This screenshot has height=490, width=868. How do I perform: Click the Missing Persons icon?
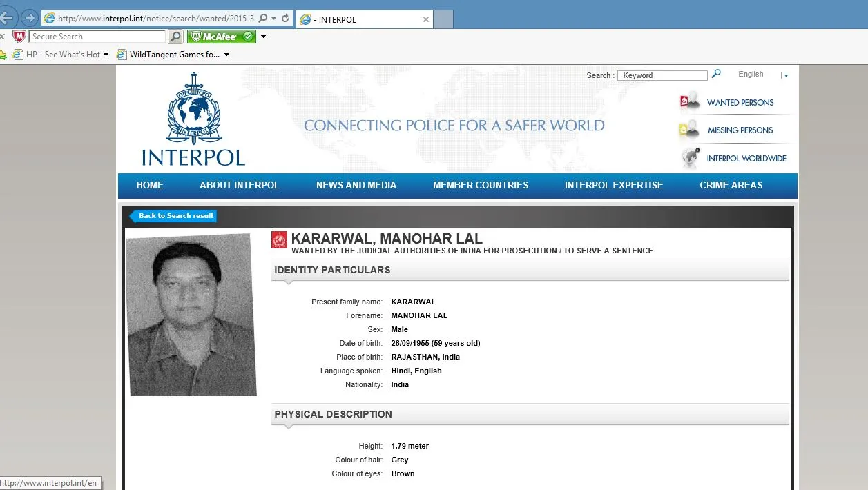point(689,130)
